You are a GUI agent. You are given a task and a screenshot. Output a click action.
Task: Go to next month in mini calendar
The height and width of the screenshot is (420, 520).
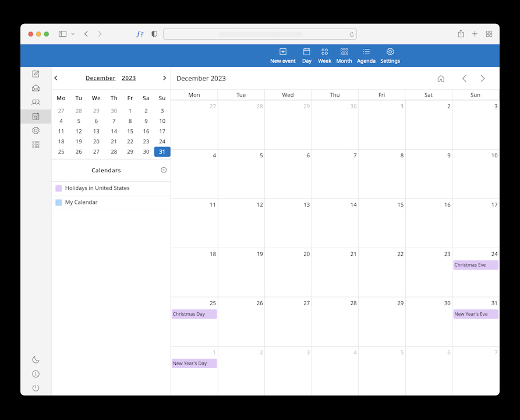(x=164, y=78)
